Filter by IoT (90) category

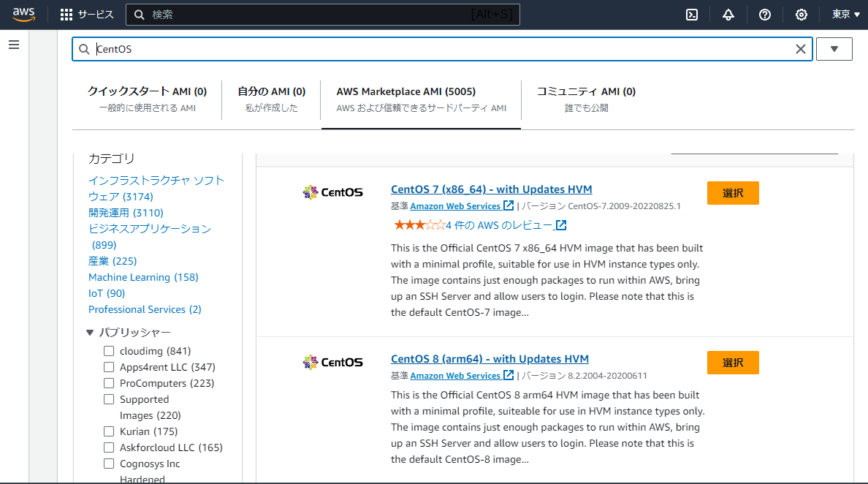[x=107, y=293]
